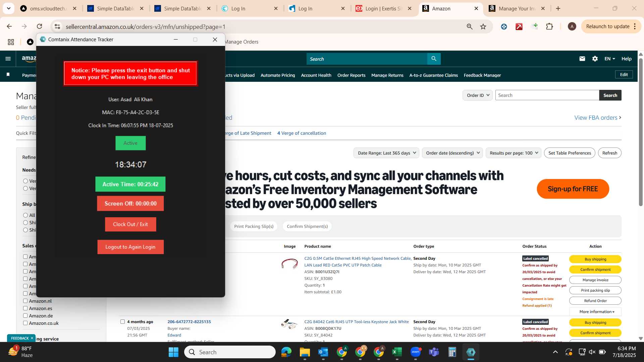Image resolution: width=644 pixels, height=362 pixels.
Task: Open the site information icon in address bar
Action: [57, 26]
